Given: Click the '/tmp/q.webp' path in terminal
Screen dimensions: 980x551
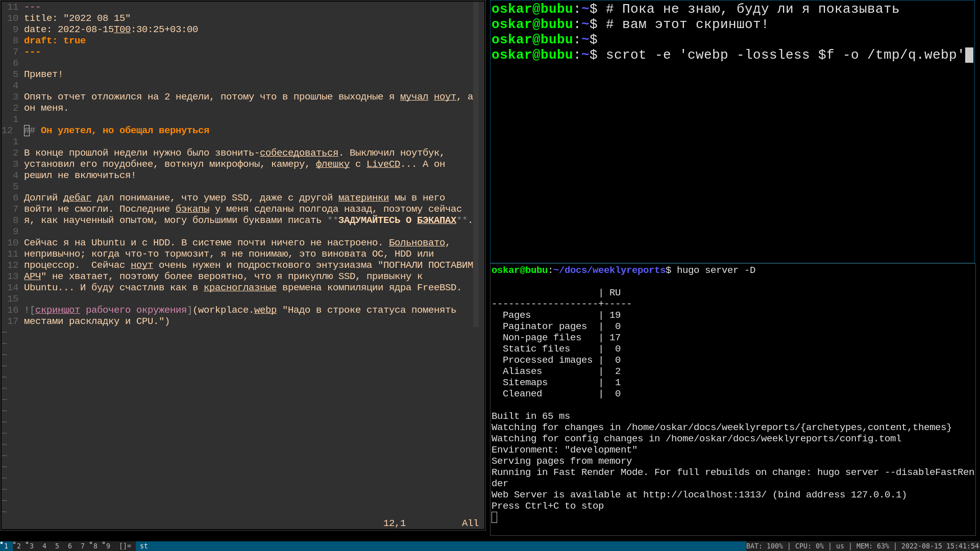Looking at the screenshot, I should [x=912, y=55].
